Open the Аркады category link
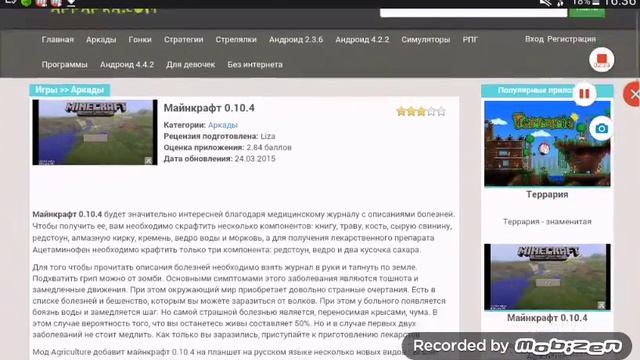The height and width of the screenshot is (360, 640). [222, 125]
